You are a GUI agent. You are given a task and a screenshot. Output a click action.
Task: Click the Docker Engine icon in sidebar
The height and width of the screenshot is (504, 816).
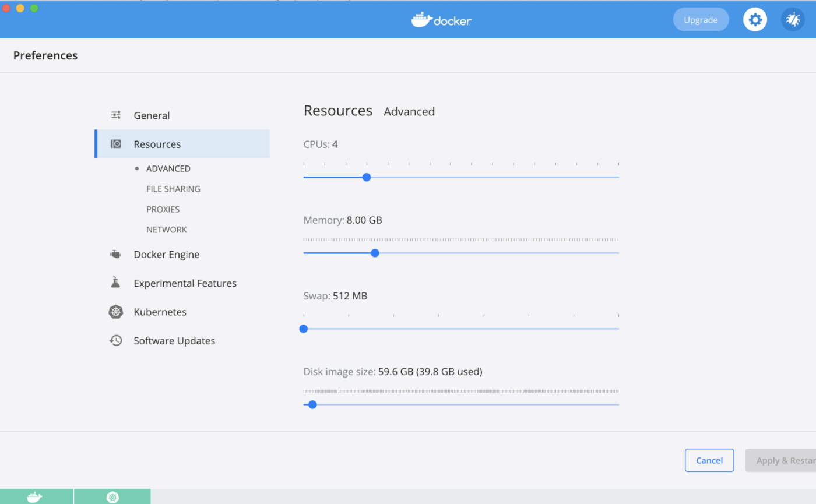115,255
